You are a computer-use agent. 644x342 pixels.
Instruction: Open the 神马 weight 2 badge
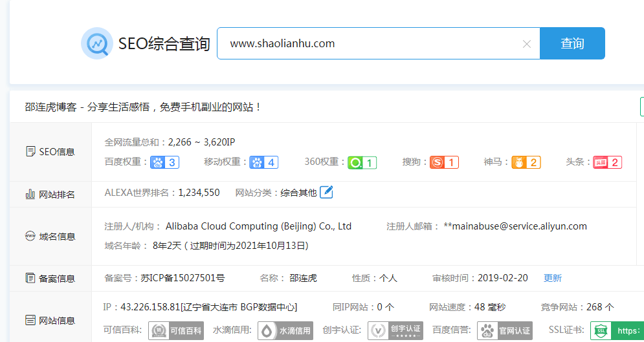(x=526, y=162)
